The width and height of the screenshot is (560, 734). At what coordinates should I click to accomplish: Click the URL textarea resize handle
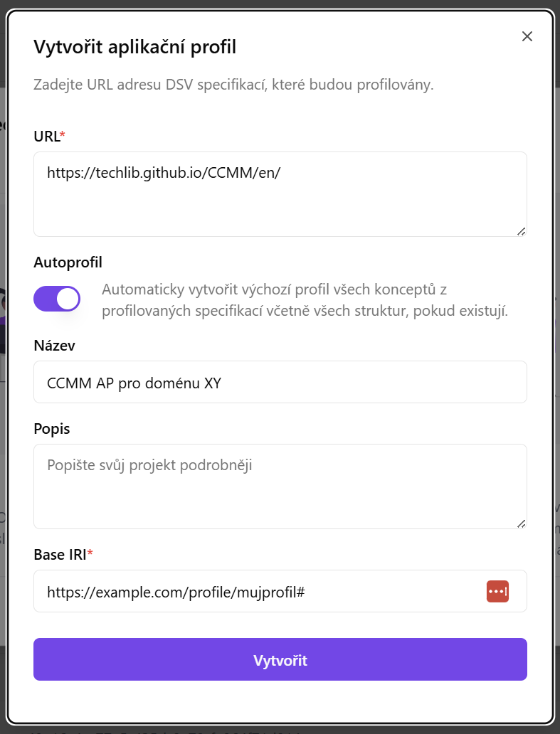(522, 230)
